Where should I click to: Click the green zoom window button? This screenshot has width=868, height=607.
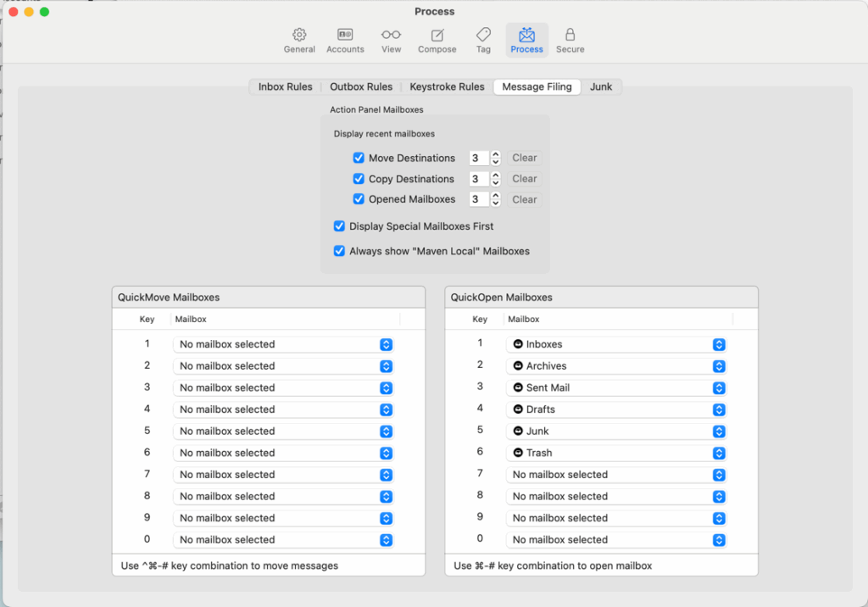click(44, 12)
